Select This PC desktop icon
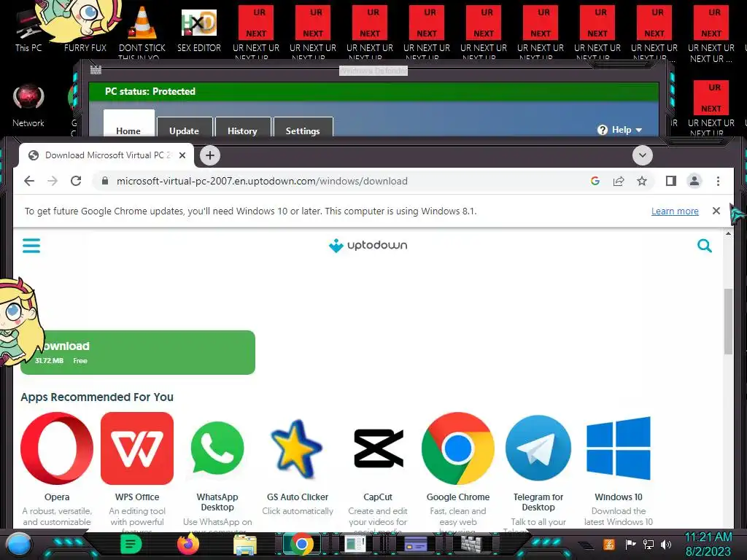This screenshot has height=560, width=747. point(28,29)
